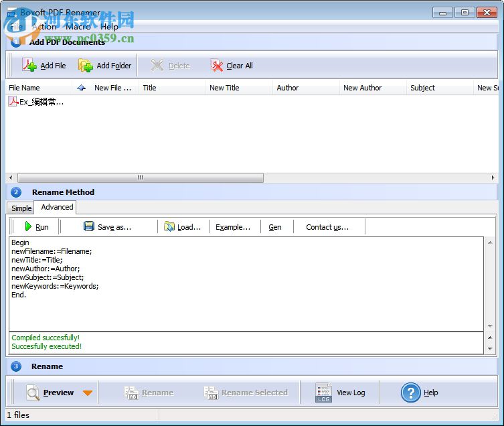This screenshot has height=426, width=504.
Task: Click the End. script line
Action: (19, 295)
